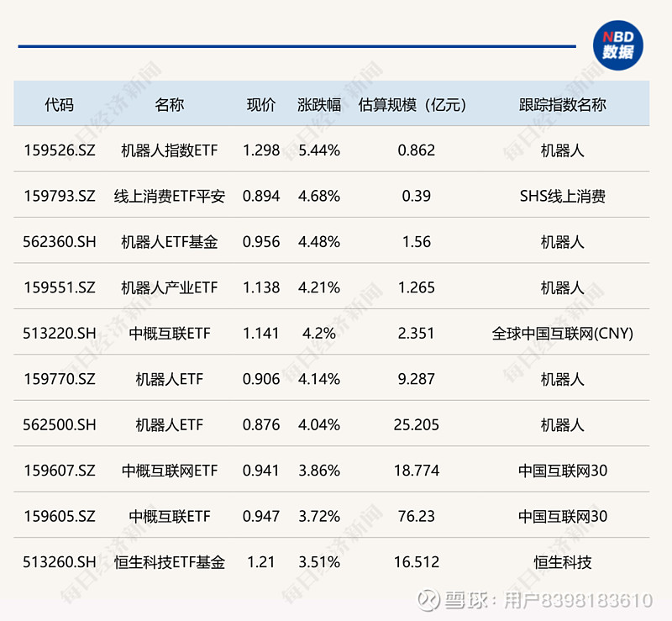Click the 估算规模（亿元）column header

414,104
